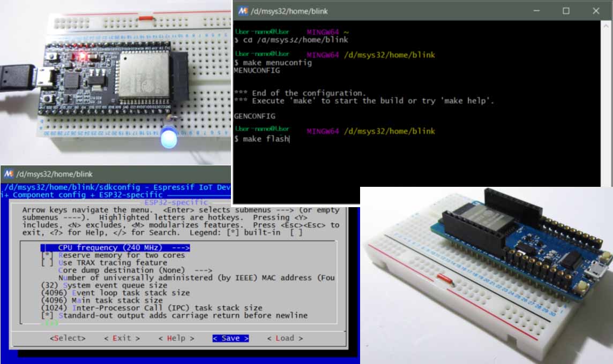The height and width of the screenshot is (364, 613).
Task: Minimize the make flash terminal window
Action: coord(537,11)
